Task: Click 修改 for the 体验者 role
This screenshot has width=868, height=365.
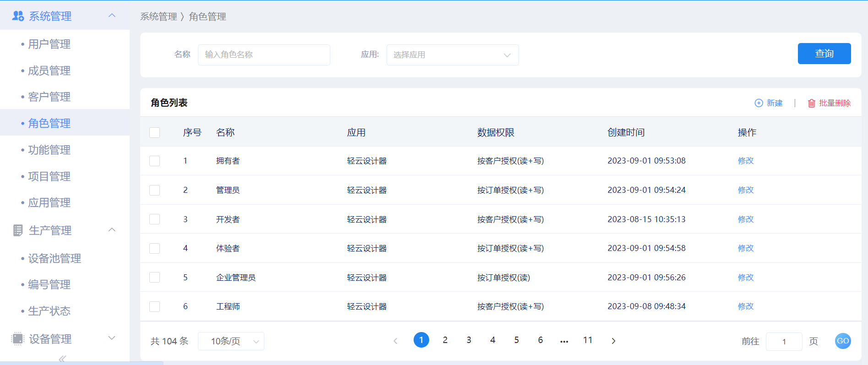Action: pyautogui.click(x=746, y=248)
